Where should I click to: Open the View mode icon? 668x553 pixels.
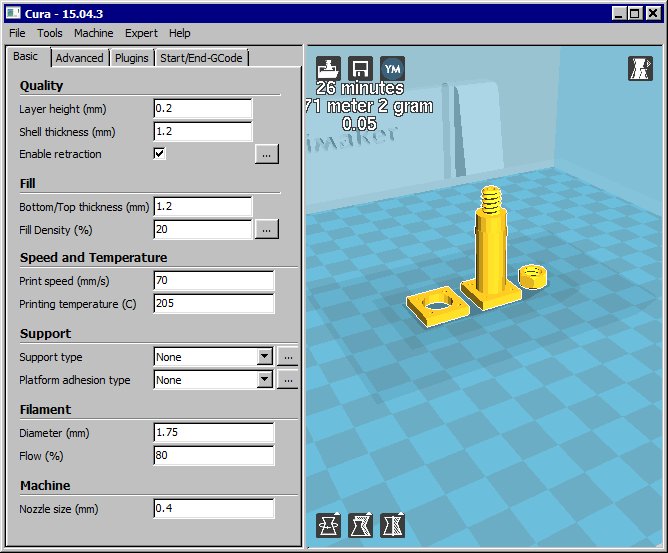[640, 69]
